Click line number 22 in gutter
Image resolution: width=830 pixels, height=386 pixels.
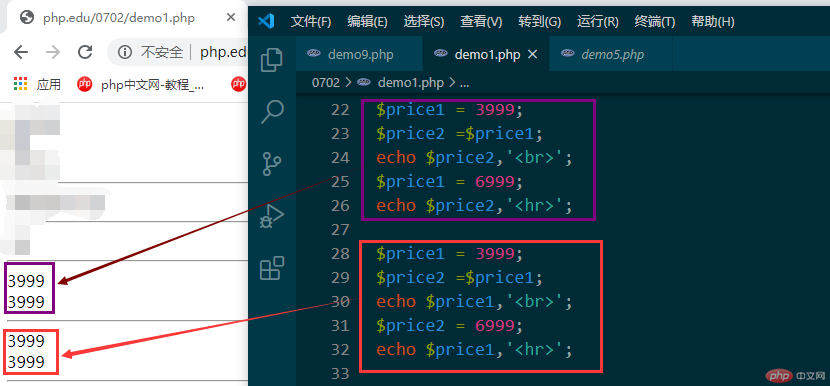tap(340, 110)
